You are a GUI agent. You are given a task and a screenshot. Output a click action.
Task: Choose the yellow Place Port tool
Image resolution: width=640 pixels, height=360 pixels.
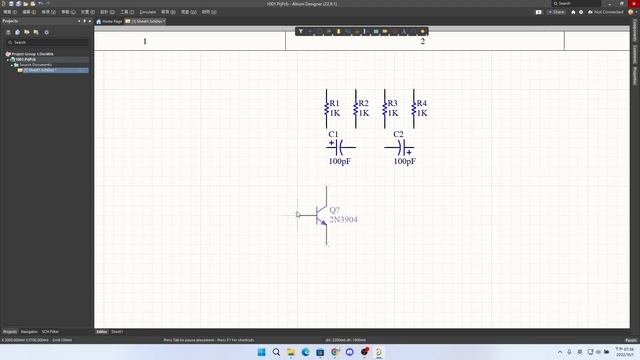click(x=385, y=31)
